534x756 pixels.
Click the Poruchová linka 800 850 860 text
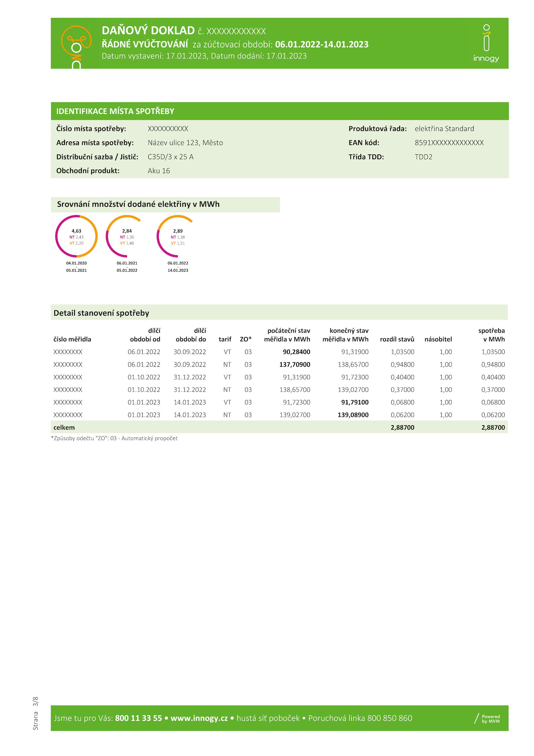point(360,718)
